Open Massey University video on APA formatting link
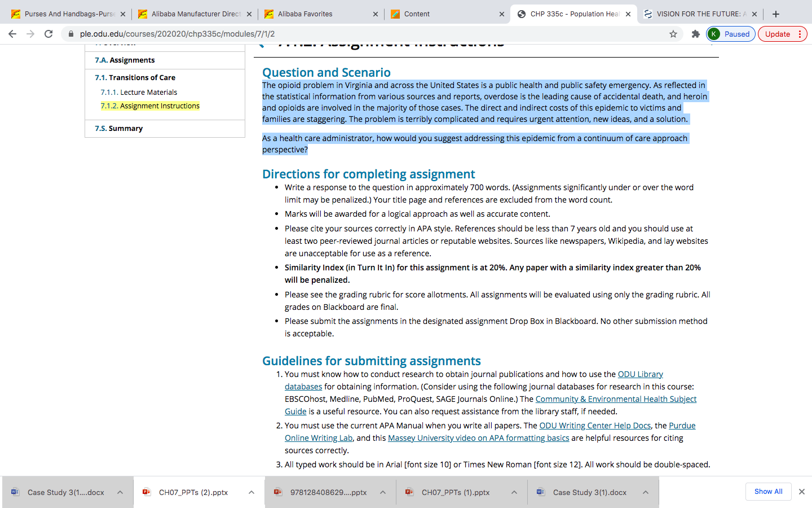 [478, 438]
